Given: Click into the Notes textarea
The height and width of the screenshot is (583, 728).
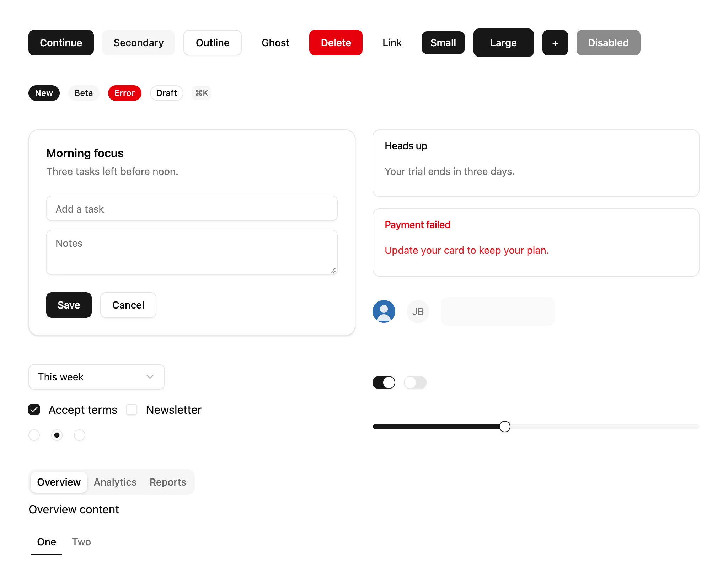Looking at the screenshot, I should pyautogui.click(x=192, y=252).
